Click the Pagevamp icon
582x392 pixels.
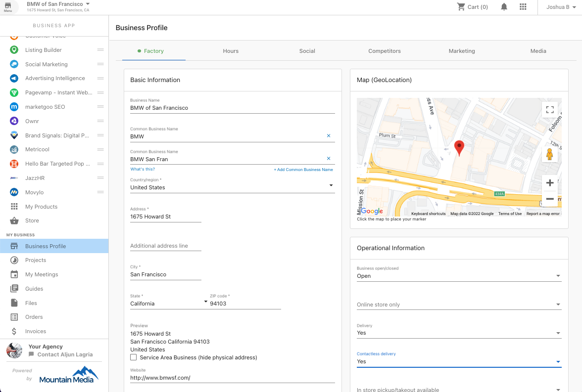(x=14, y=93)
